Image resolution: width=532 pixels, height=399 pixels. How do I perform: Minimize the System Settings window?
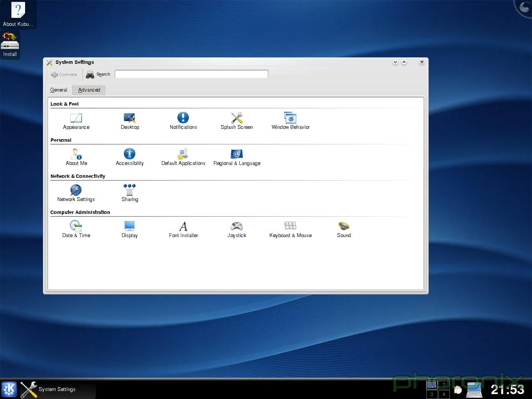[395, 62]
